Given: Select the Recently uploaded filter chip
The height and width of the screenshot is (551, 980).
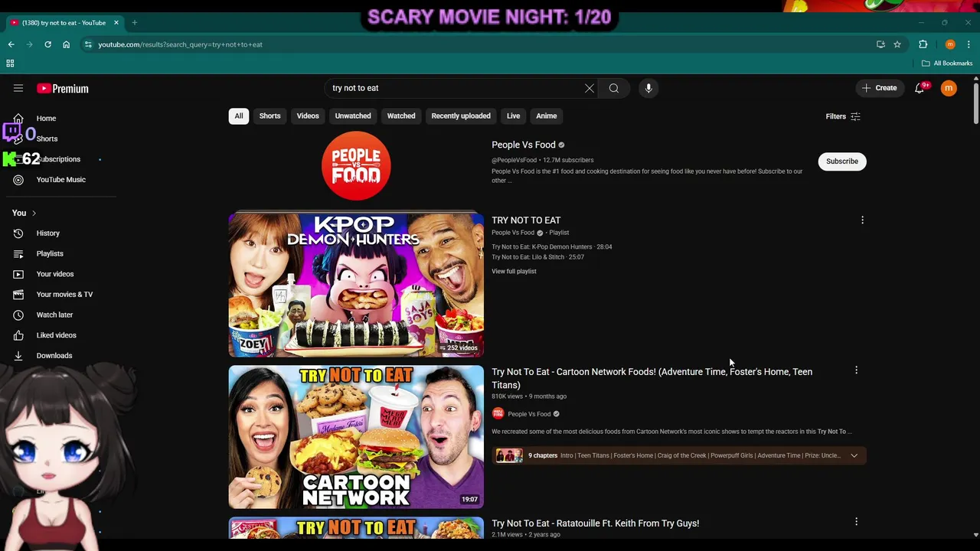Looking at the screenshot, I should 461,116.
